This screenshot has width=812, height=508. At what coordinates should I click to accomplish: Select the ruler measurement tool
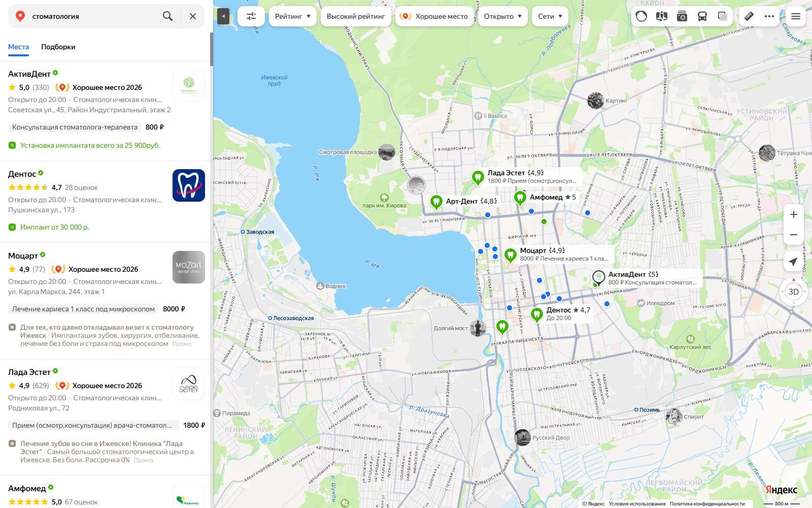[749, 16]
